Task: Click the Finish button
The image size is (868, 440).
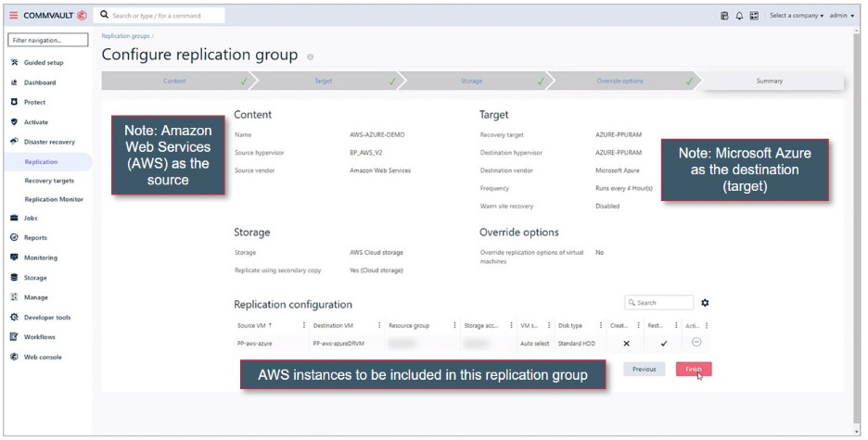Action: click(x=694, y=370)
